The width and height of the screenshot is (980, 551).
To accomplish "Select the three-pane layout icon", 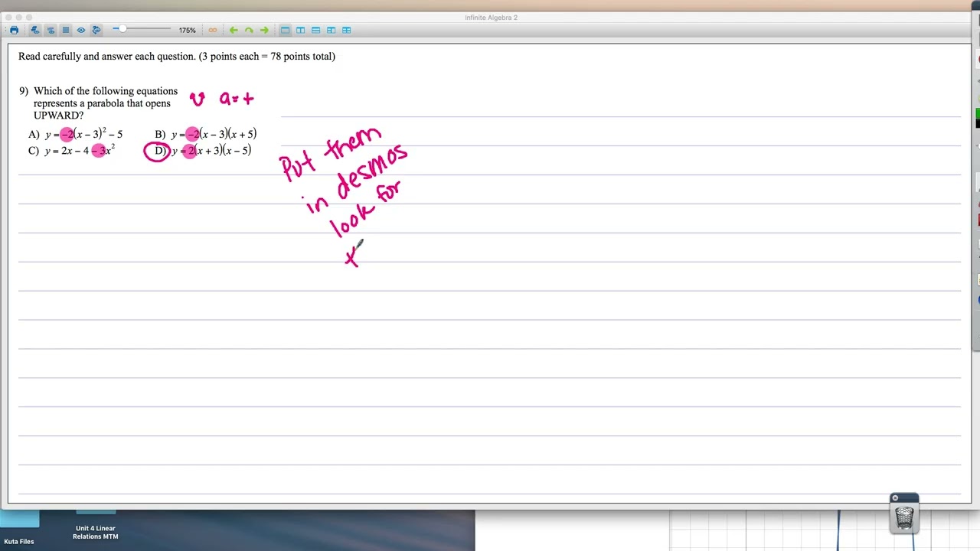I will point(331,31).
